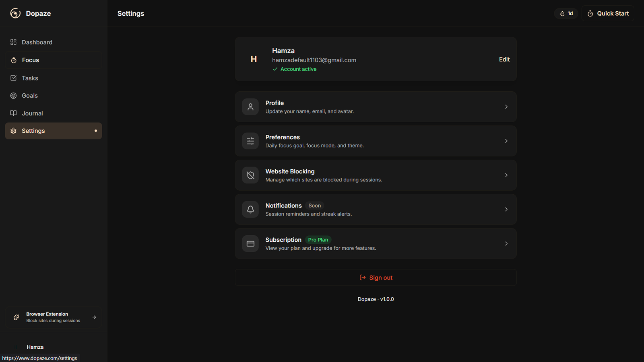Viewport: 644px width, 362px height.
Task: Click the Profile person icon
Action: 250,107
